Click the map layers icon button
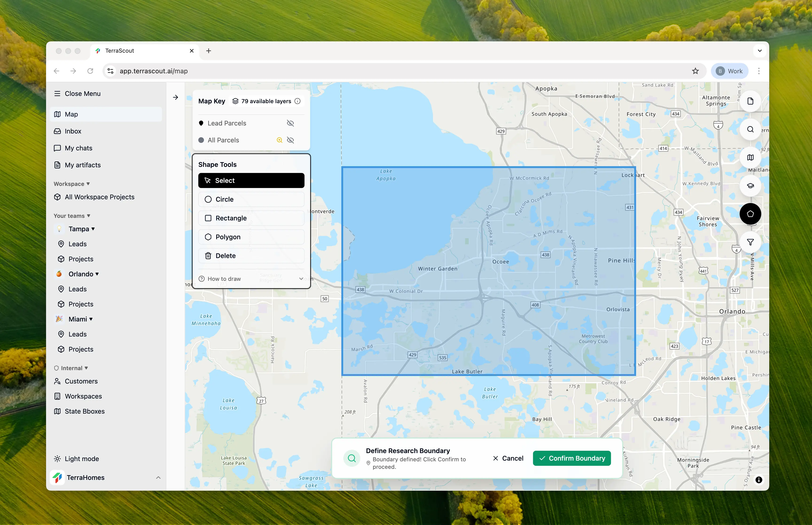The width and height of the screenshot is (812, 525). (x=750, y=157)
